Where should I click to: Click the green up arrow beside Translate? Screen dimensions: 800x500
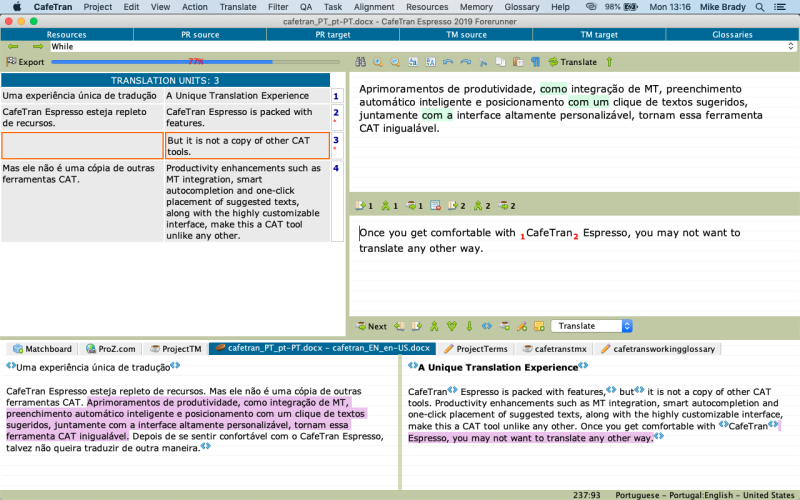point(609,62)
